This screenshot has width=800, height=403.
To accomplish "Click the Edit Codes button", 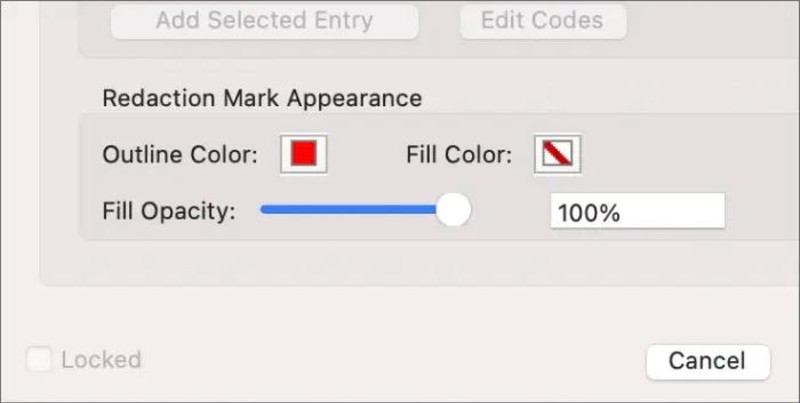I will (x=542, y=20).
